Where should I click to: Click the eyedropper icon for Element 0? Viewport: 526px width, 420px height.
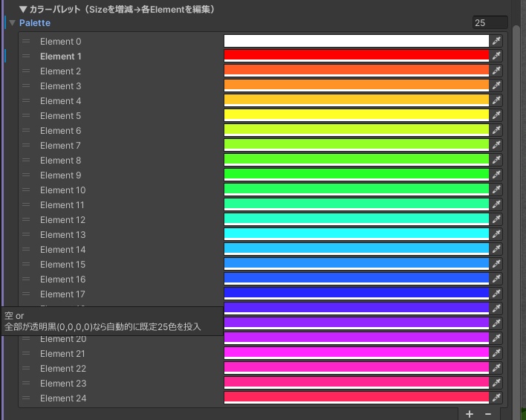pos(496,41)
